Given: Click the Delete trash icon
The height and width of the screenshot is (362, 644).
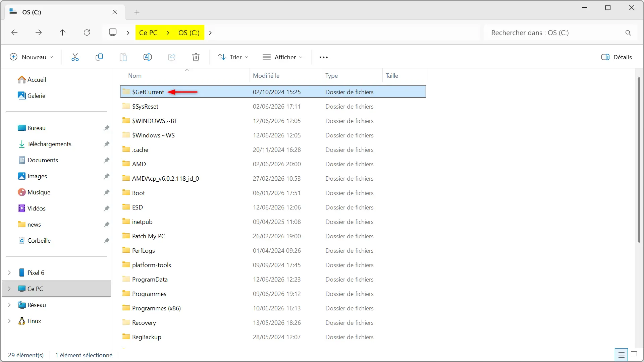Looking at the screenshot, I should pos(196,57).
